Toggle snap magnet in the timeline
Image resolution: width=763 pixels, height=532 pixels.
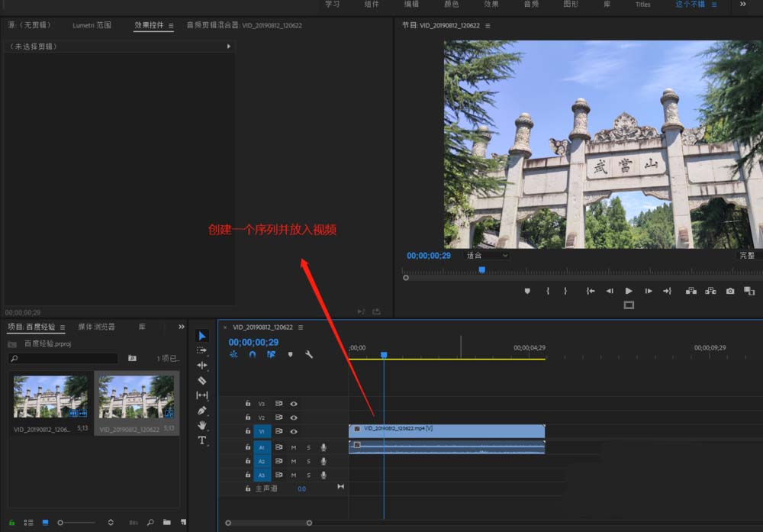point(253,355)
